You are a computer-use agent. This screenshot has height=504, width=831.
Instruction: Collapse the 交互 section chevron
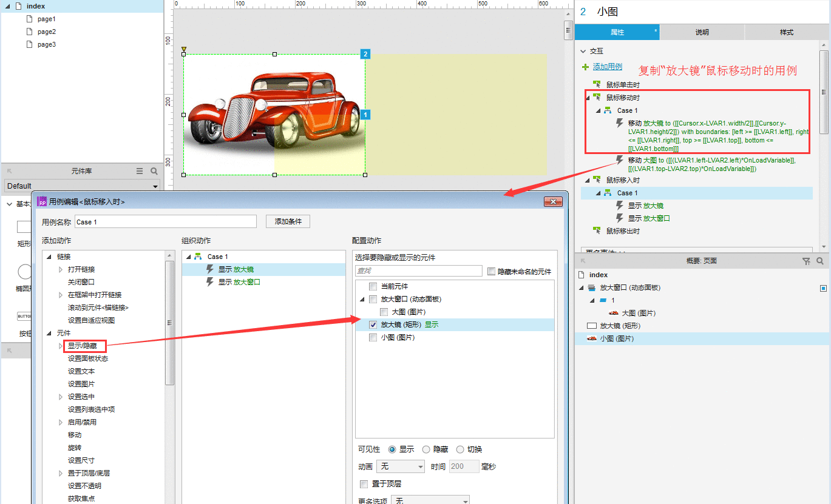pos(583,52)
